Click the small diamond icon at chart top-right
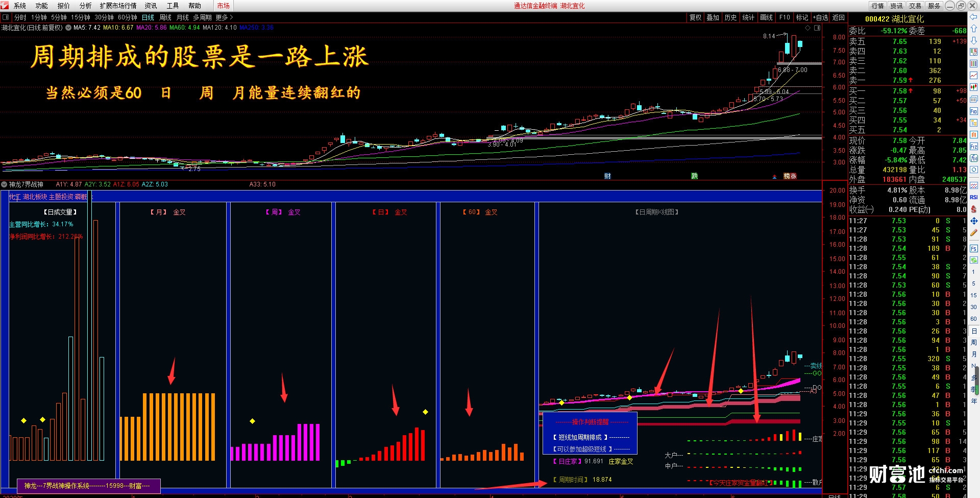 tap(807, 28)
